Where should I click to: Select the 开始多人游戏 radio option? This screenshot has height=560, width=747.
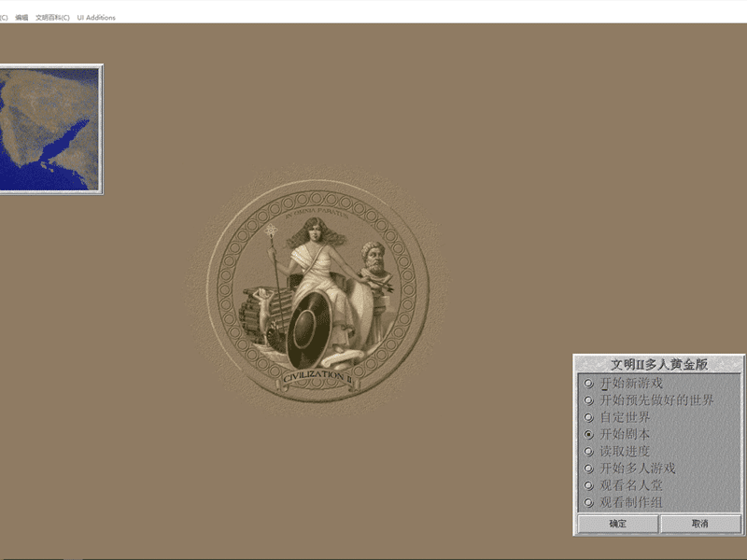[x=589, y=469]
